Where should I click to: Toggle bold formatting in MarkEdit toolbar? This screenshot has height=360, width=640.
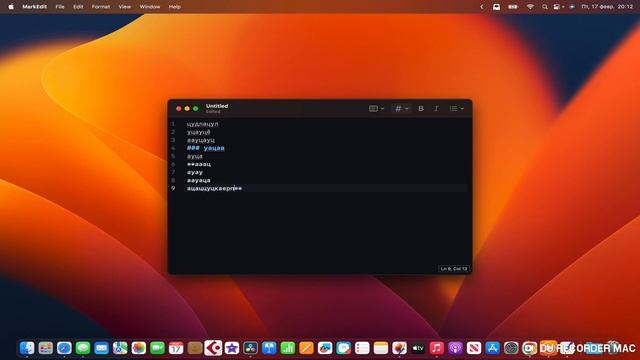coord(421,109)
